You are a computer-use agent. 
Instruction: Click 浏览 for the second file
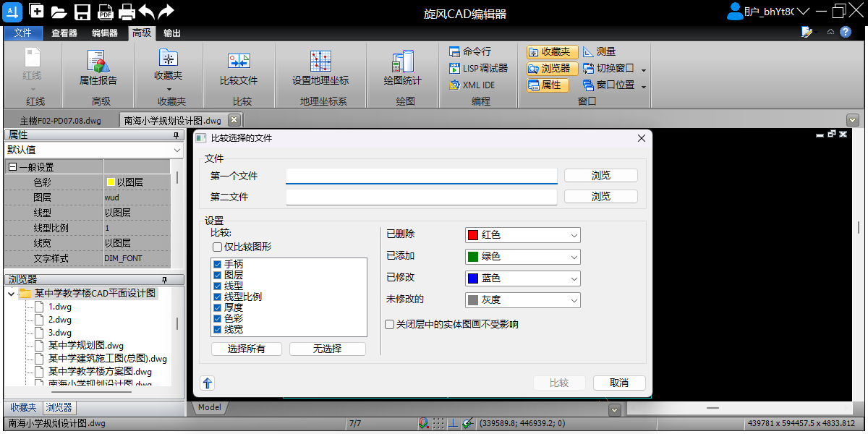[x=601, y=197]
